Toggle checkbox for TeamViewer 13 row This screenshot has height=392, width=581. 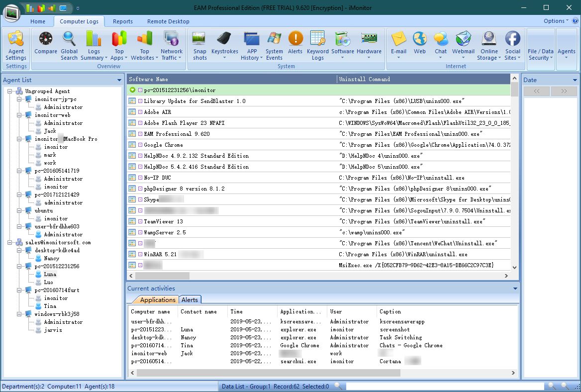pyautogui.click(x=140, y=221)
